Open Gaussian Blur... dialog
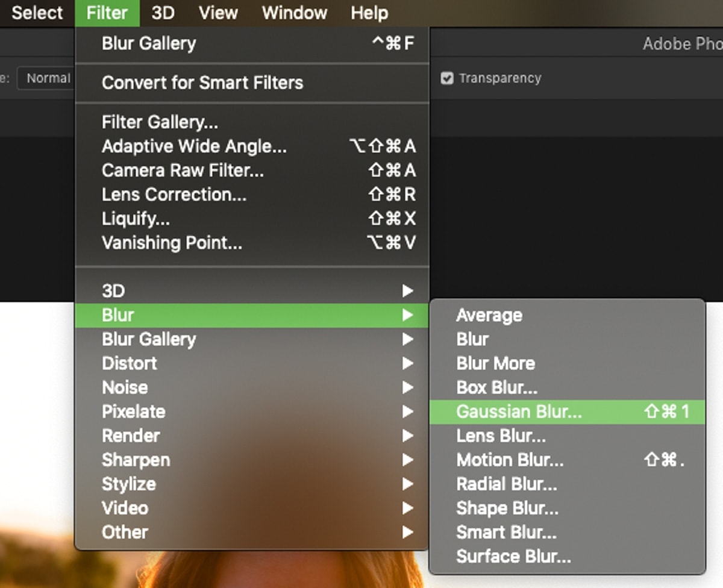723x588 pixels. tap(567, 411)
